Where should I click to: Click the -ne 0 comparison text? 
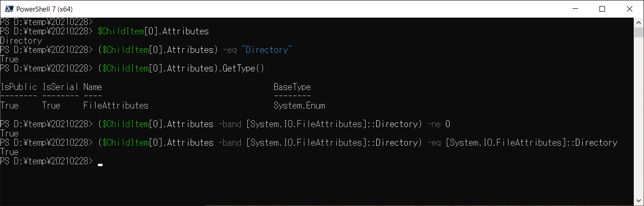437,124
